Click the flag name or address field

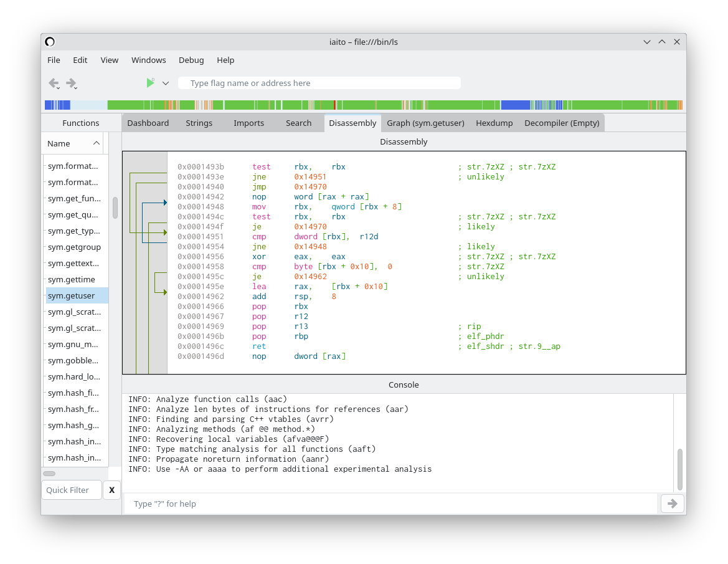click(319, 83)
